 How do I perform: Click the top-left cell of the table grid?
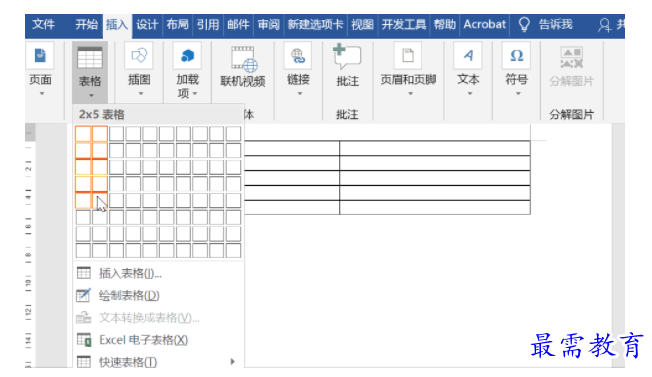click(x=83, y=134)
